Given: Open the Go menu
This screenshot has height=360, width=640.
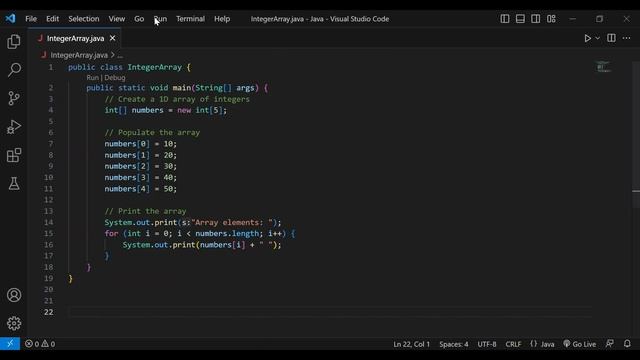Looking at the screenshot, I should click(139, 19).
